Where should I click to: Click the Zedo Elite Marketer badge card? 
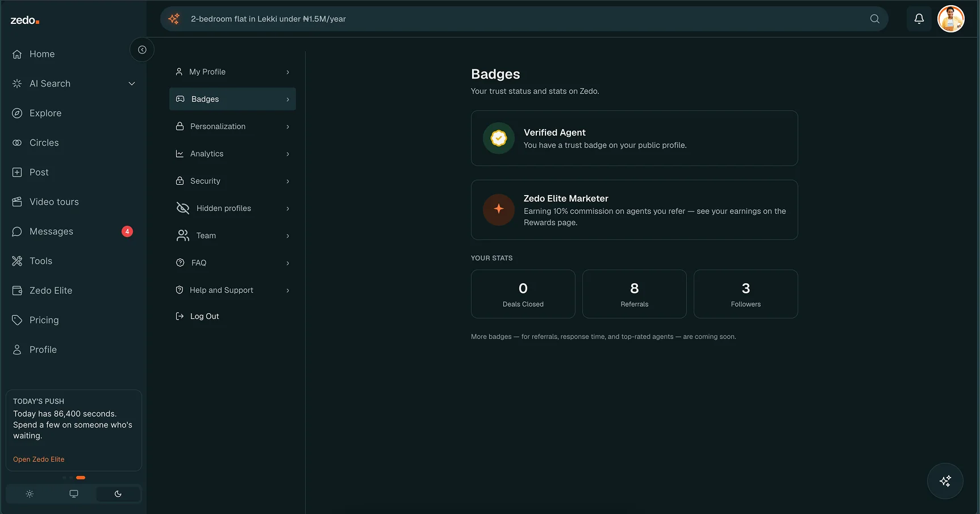[x=634, y=210]
